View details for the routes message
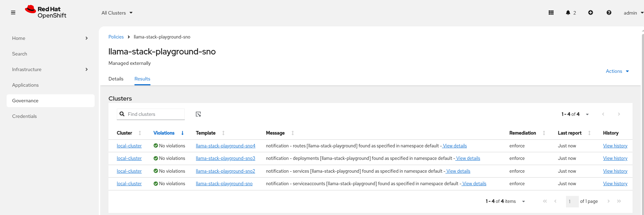Image resolution: width=644 pixels, height=215 pixels. [455, 146]
